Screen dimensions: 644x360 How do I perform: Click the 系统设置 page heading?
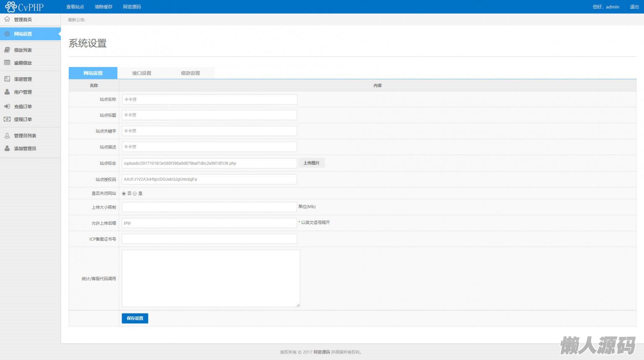point(88,43)
